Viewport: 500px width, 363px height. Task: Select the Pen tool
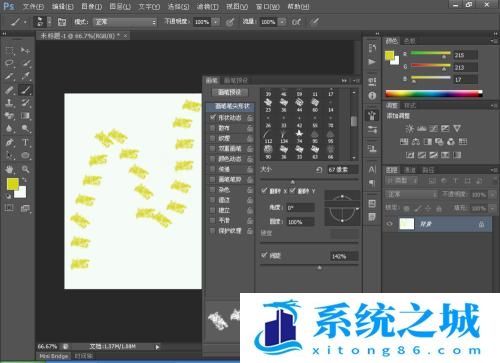10,142
